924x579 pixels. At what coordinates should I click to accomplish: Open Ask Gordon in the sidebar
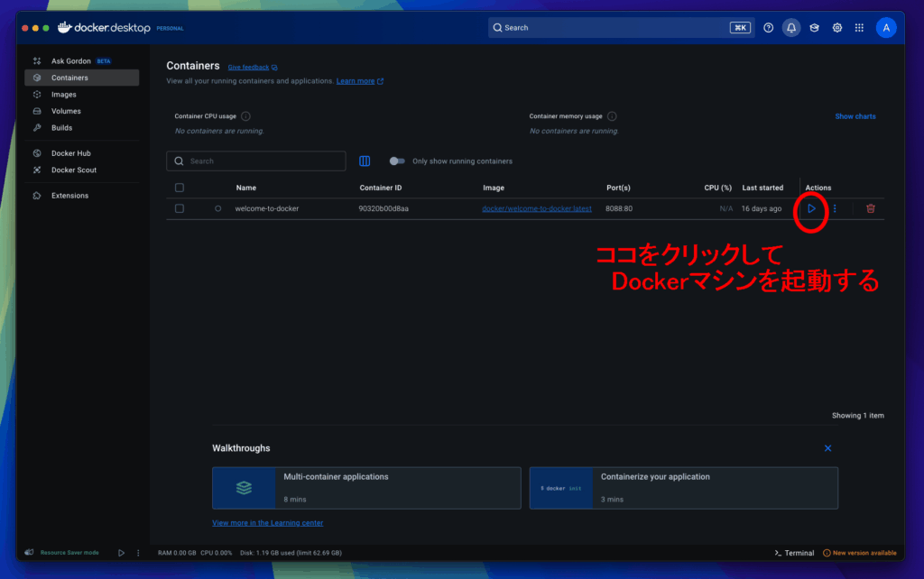point(82,60)
